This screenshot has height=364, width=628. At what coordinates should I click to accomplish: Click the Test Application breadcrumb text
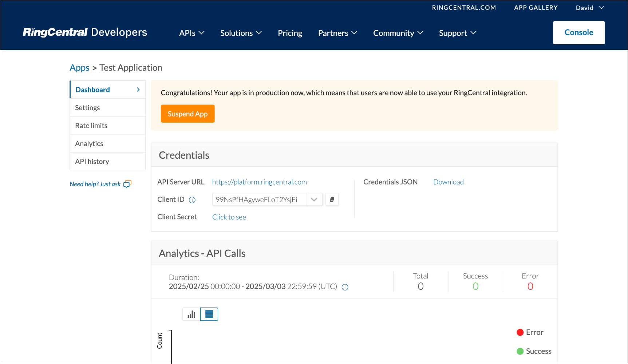coord(131,68)
